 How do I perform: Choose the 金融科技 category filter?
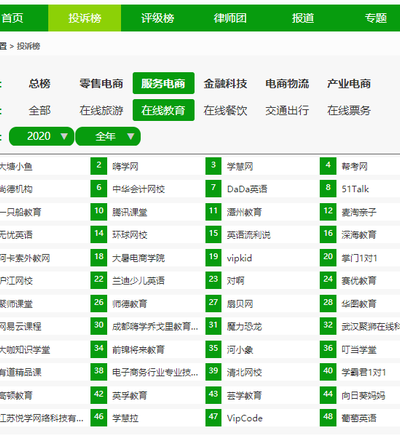click(x=225, y=83)
